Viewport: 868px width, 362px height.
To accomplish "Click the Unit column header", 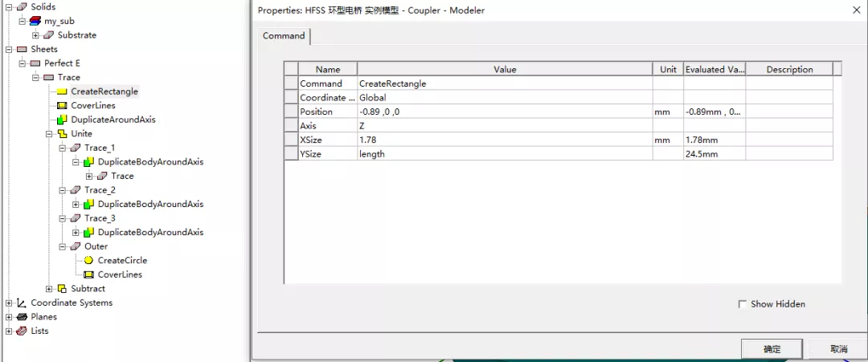I will pyautogui.click(x=668, y=69).
